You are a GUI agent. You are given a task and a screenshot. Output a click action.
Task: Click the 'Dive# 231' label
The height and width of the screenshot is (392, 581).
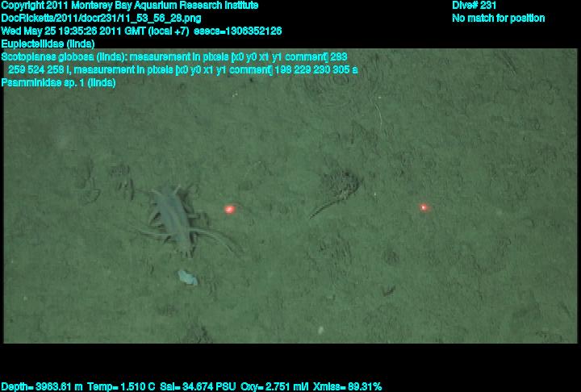[474, 6]
